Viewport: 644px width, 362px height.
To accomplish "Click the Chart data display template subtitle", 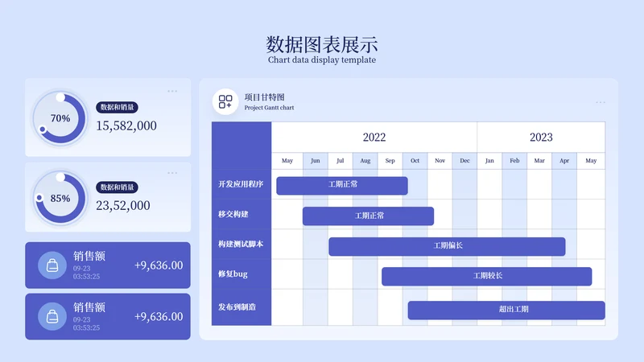I will (x=322, y=60).
